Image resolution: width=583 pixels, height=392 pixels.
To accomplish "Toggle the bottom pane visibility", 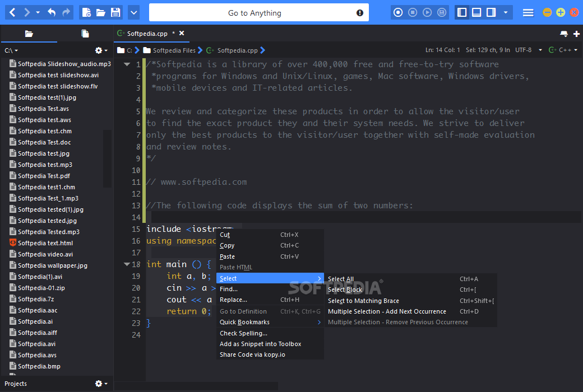I will tap(476, 13).
